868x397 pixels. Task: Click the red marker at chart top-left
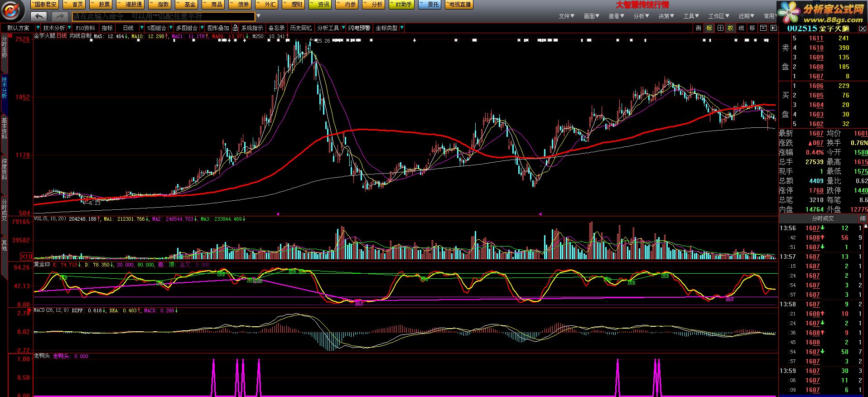[x=10, y=35]
